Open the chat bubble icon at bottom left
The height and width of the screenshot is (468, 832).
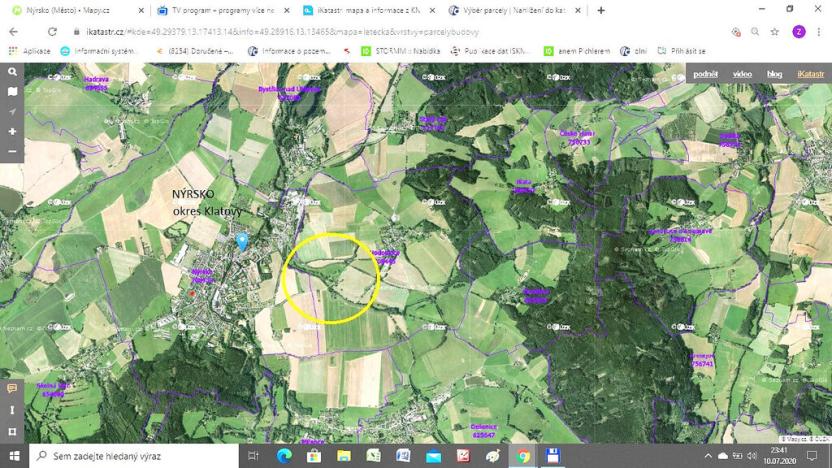tap(12, 389)
